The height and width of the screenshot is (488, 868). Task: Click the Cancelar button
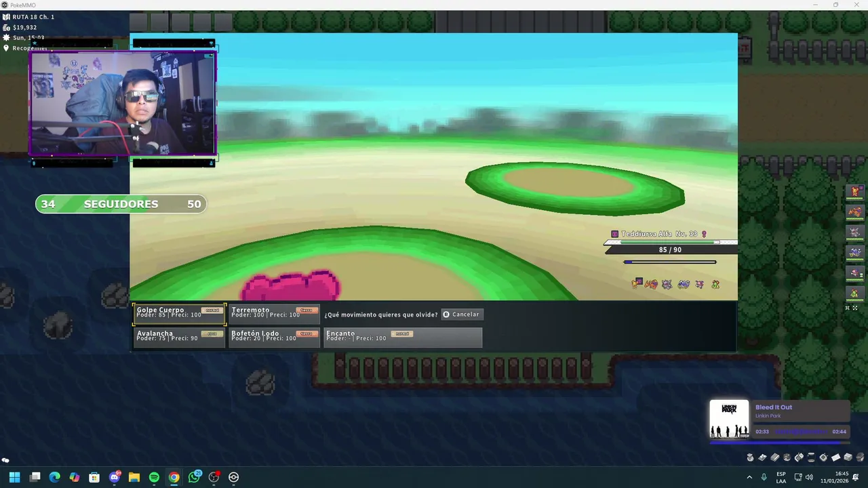pos(462,314)
